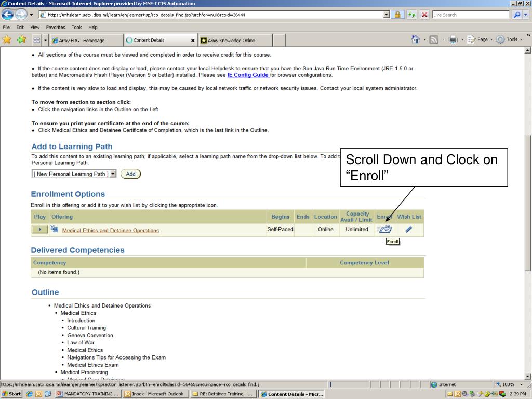Click the Print icon in command bar

pos(453,39)
